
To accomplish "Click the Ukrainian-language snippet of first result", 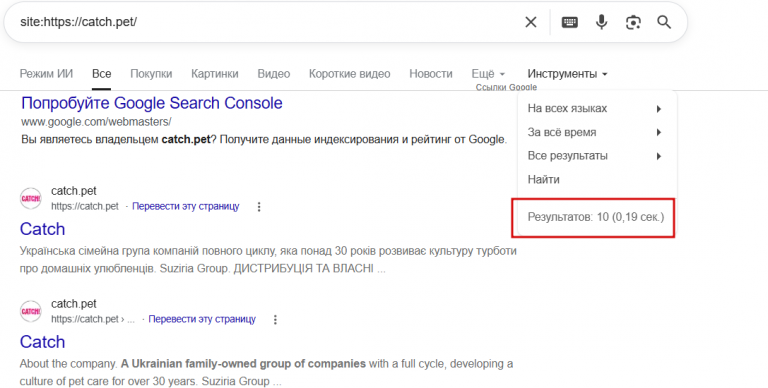I will tap(268, 260).
